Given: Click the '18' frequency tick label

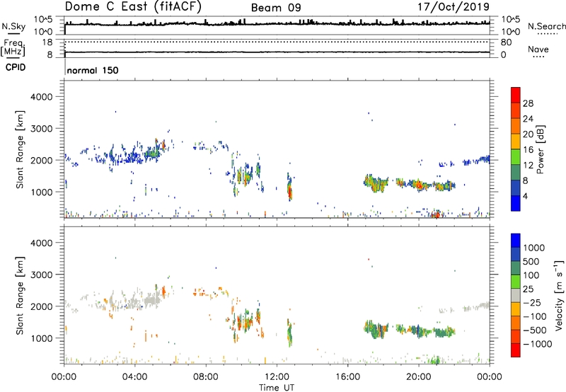Looking at the screenshot, I should (x=47, y=42).
